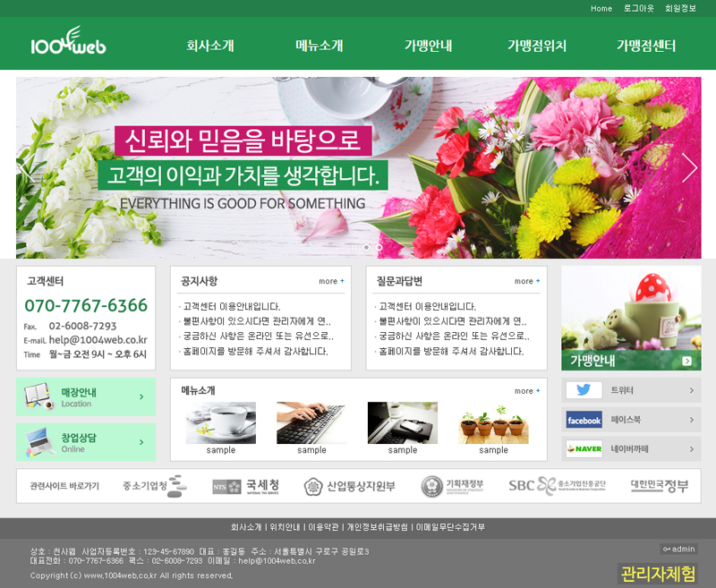Open the keyboard sample thumbnail

tap(311, 422)
